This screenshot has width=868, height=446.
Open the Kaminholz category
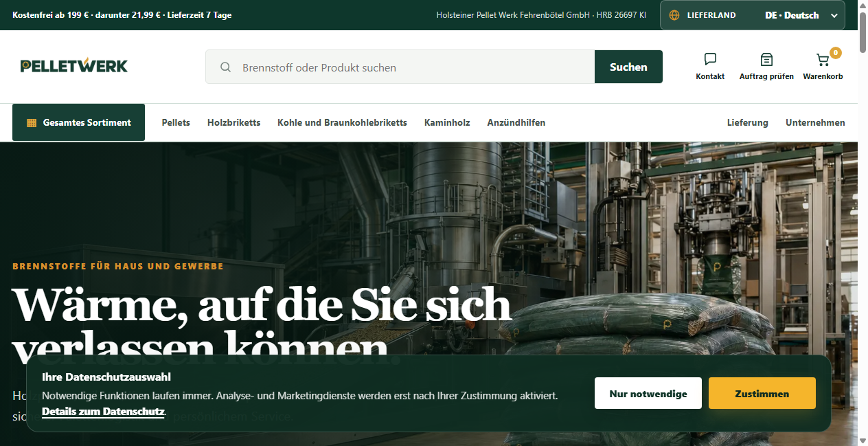click(447, 122)
